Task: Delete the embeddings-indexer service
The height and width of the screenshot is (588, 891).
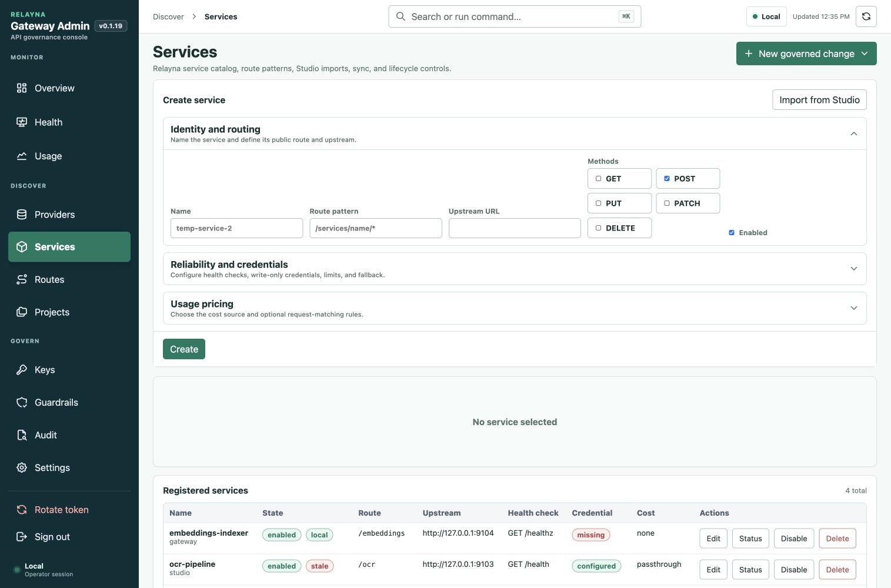Action: point(837,539)
